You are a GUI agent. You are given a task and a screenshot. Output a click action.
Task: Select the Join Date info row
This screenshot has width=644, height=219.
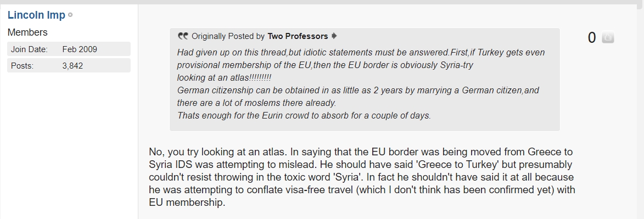69,49
